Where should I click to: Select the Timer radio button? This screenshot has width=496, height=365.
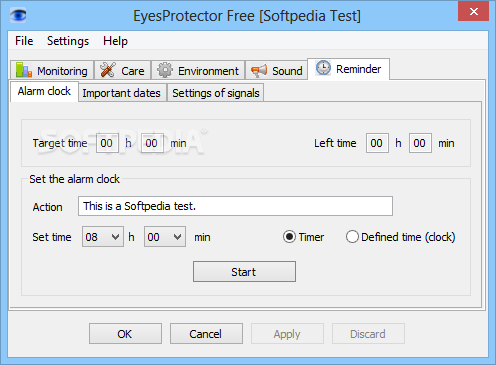pos(289,237)
